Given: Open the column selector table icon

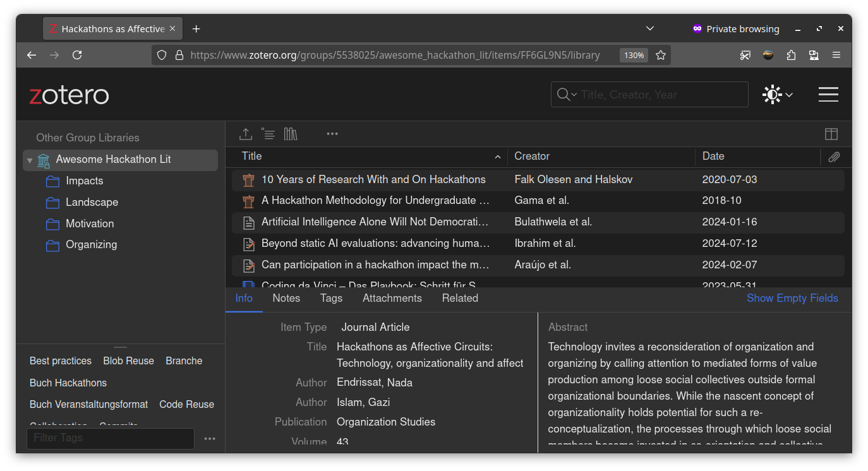Looking at the screenshot, I should click(831, 134).
